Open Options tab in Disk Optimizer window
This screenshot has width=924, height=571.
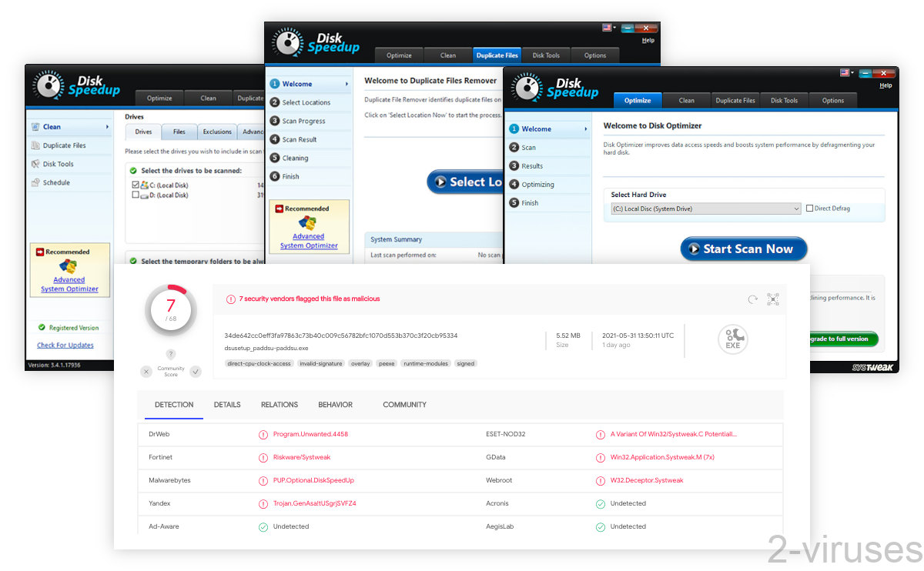pos(833,101)
